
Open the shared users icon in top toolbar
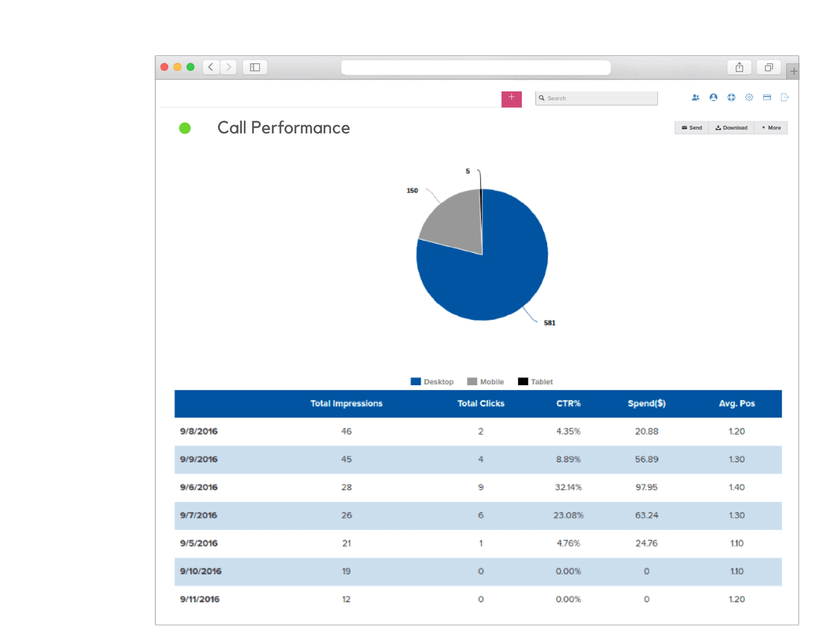[696, 97]
